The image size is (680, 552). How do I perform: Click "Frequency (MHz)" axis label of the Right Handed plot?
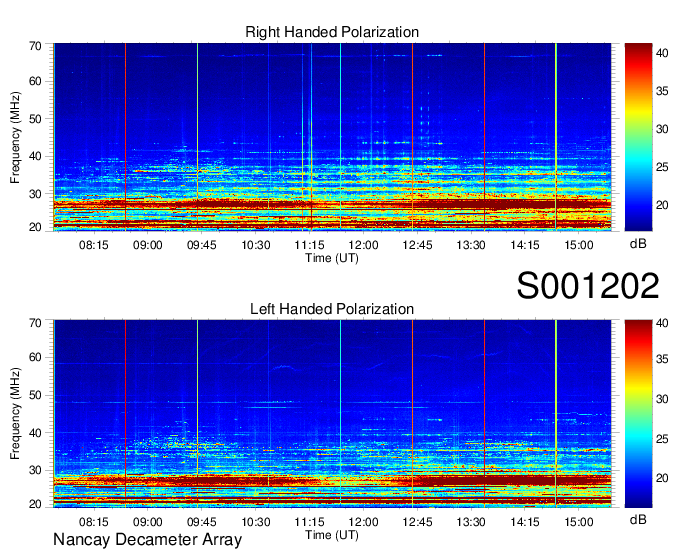click(15, 137)
